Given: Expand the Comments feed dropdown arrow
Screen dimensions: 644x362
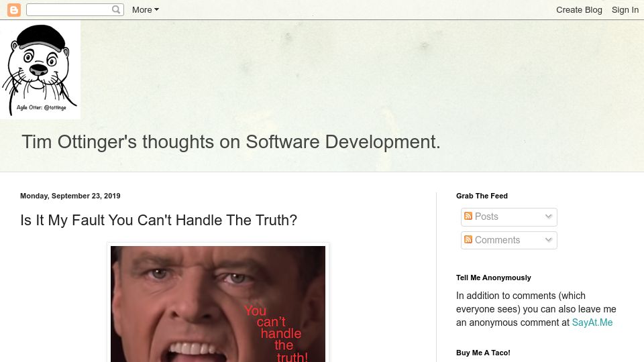Looking at the screenshot, I should 548,240.
